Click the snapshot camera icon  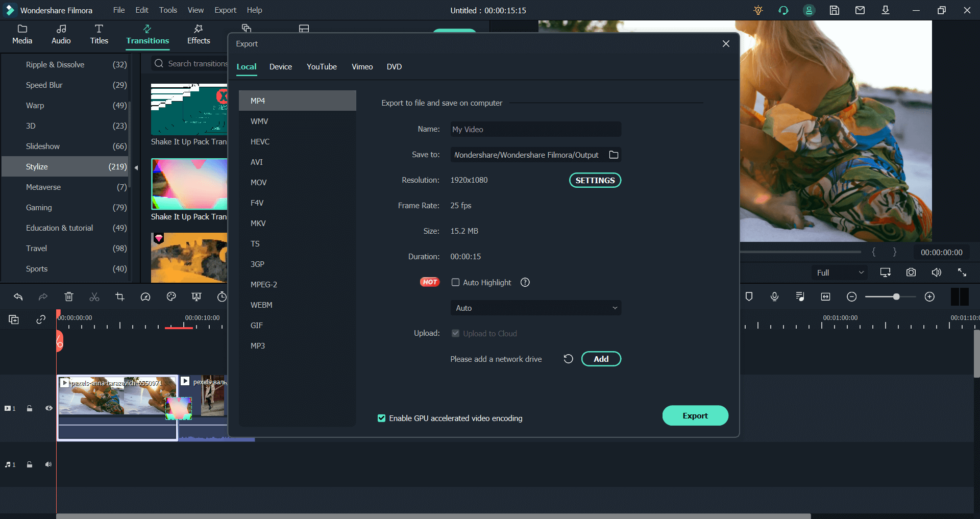[911, 273]
